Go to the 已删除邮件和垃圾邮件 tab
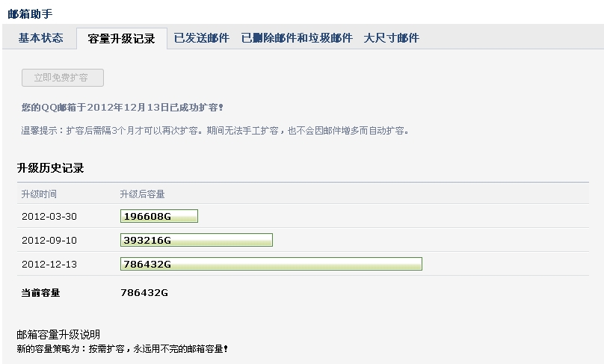The image size is (604, 364). (x=296, y=38)
